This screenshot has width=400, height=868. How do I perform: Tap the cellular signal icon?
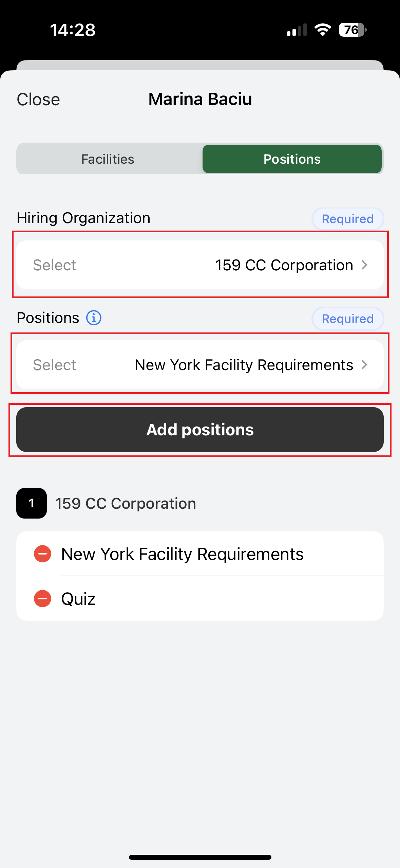point(297,30)
